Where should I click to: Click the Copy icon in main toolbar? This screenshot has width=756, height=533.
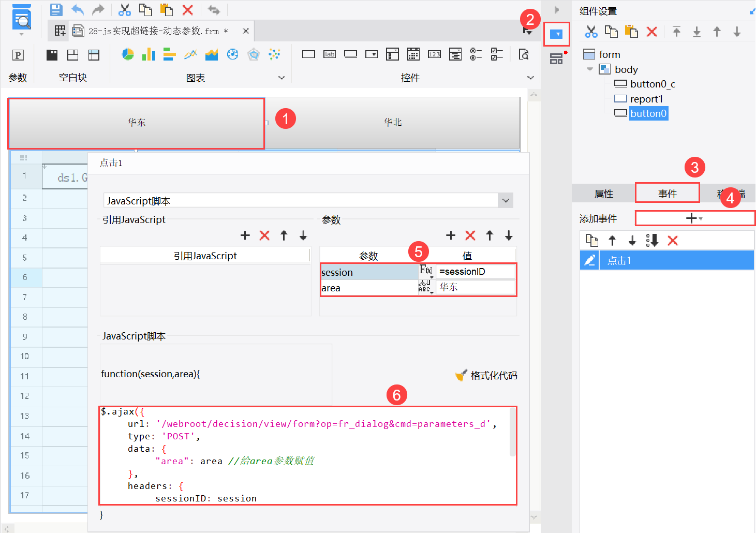(145, 10)
